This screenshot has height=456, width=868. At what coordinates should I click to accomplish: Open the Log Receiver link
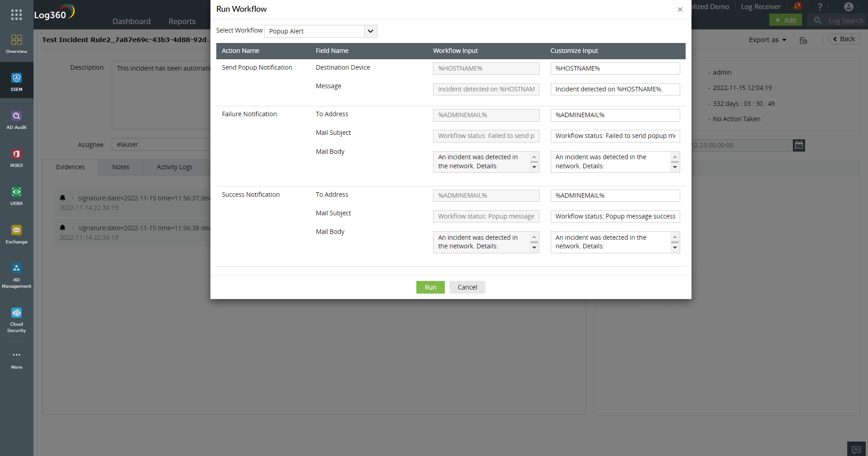pos(761,7)
